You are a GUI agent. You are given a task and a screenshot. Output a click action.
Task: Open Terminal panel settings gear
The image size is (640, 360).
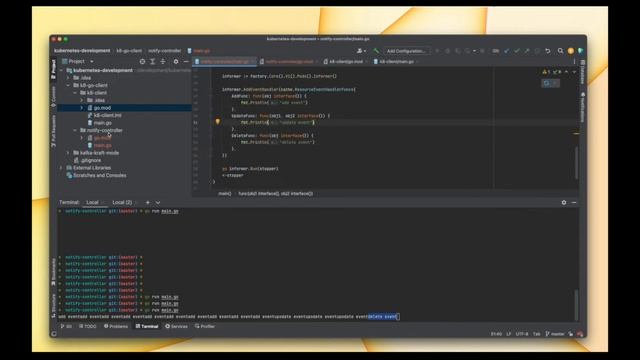point(564,202)
